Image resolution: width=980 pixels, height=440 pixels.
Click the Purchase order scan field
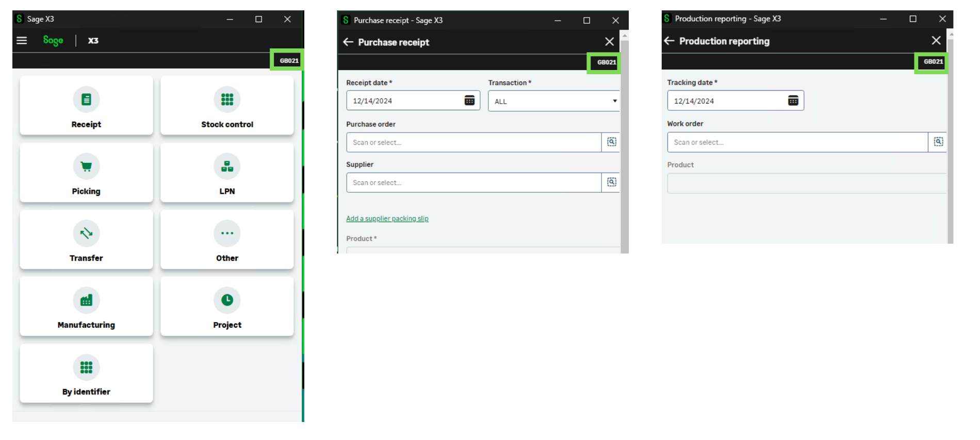(474, 142)
